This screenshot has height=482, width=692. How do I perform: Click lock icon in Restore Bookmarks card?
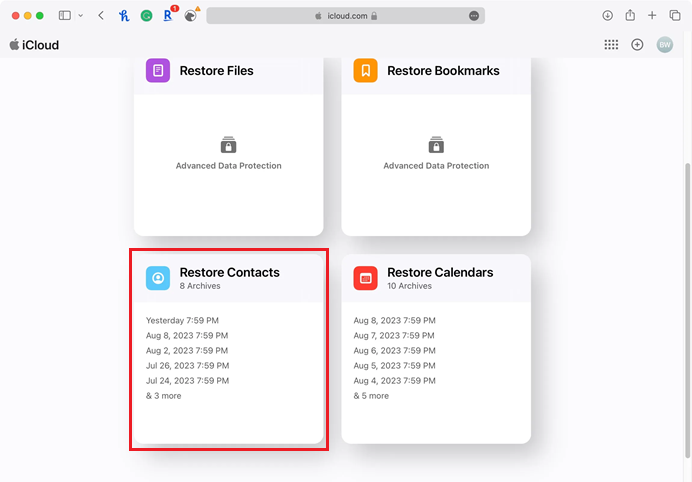coord(436,144)
